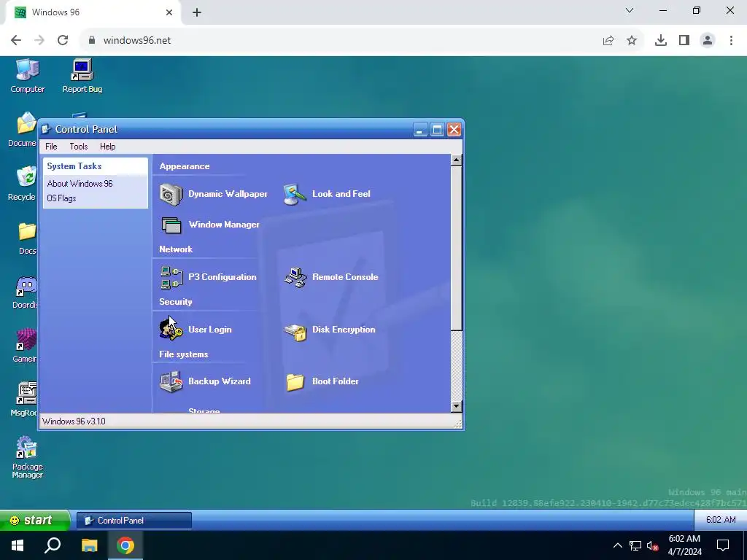This screenshot has height=560, width=747.
Task: Open a new browser tab
Action: (x=197, y=13)
